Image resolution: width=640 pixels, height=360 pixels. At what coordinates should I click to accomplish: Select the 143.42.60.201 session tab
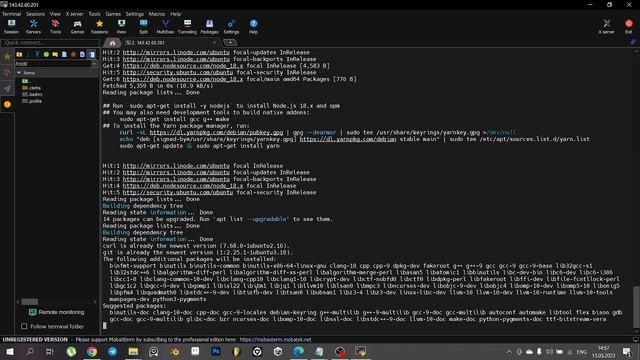pyautogui.click(x=170, y=42)
